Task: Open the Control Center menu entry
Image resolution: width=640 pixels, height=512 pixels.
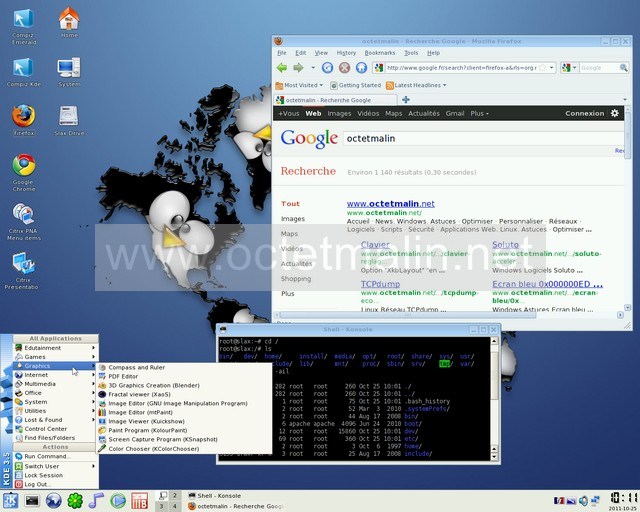Action: (x=56, y=429)
